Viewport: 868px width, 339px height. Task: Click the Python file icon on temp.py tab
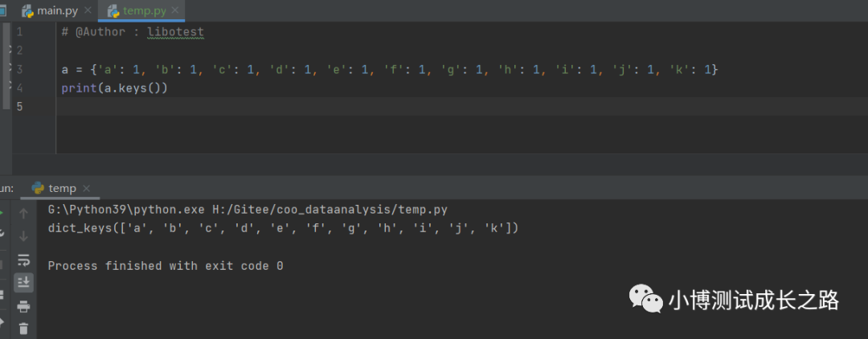point(113,10)
